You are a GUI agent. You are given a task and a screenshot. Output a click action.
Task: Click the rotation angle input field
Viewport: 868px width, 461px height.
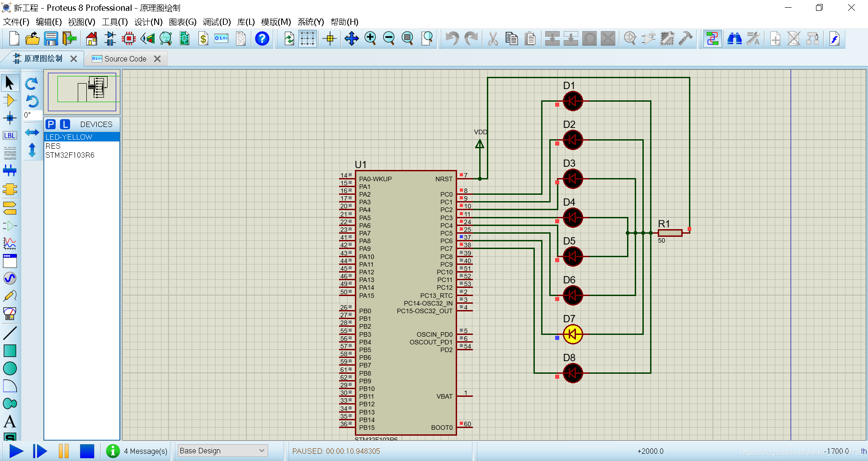pyautogui.click(x=33, y=115)
